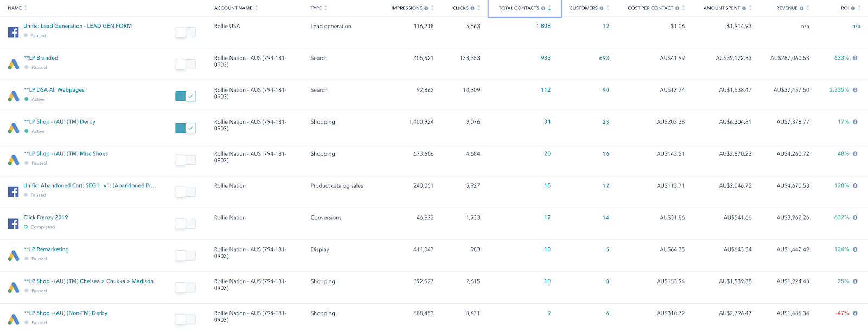Disable the **LP DSA All Webpages toggle
The height and width of the screenshot is (333, 868).
pos(185,96)
